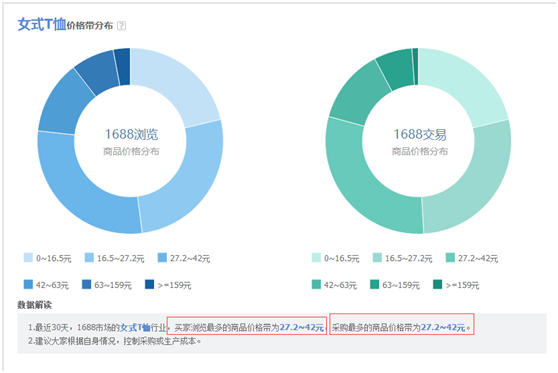The height and width of the screenshot is (373, 558).
Task: Click the browse-side 27.2~42元 highlighted price link
Action: pos(302,327)
